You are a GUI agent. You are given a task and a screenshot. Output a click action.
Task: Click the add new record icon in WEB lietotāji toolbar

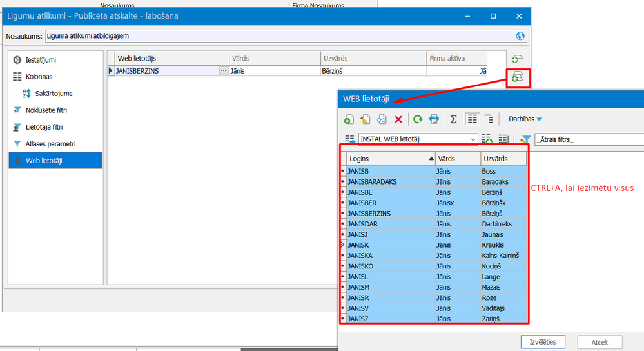(x=349, y=119)
